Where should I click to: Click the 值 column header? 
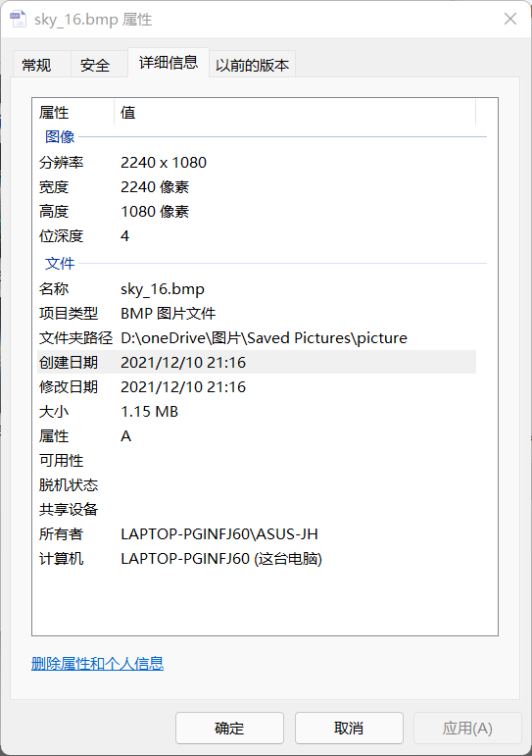pyautogui.click(x=295, y=113)
